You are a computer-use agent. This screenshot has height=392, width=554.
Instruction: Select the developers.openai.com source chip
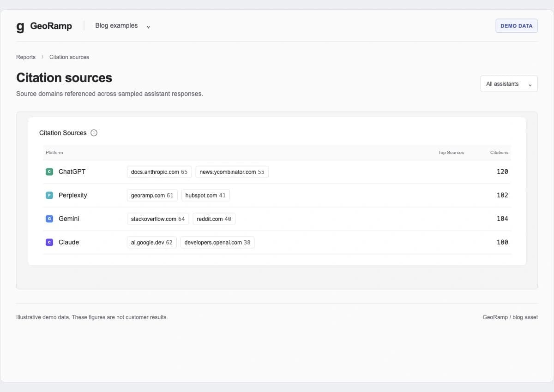coord(217,243)
